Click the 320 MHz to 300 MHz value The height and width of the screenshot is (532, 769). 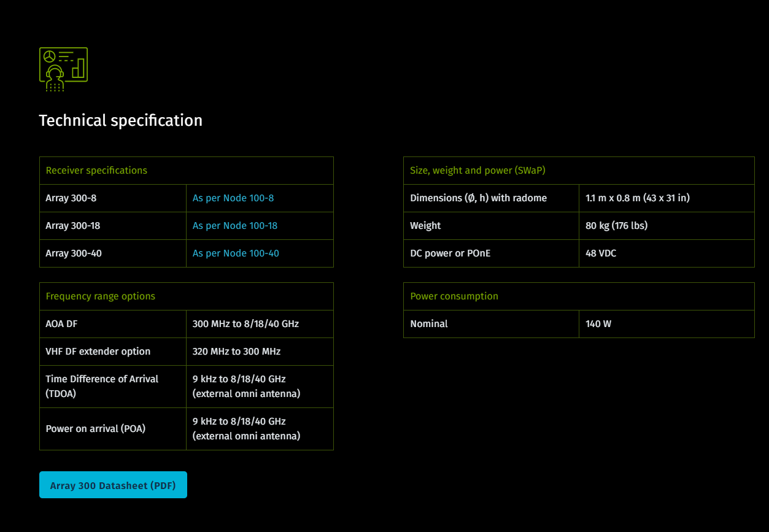tap(236, 352)
